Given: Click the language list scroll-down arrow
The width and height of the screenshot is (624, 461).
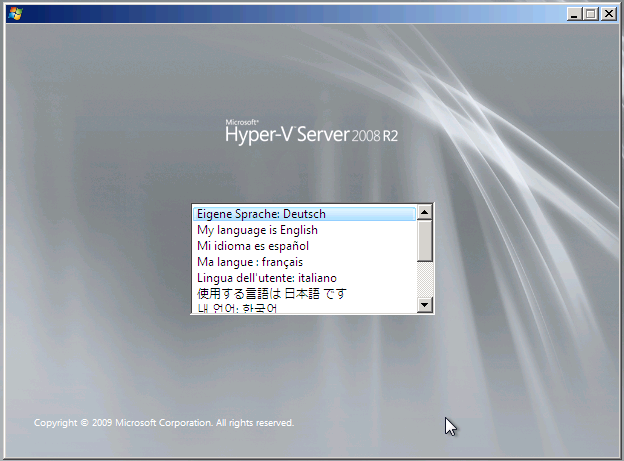Looking at the screenshot, I should click(x=425, y=306).
